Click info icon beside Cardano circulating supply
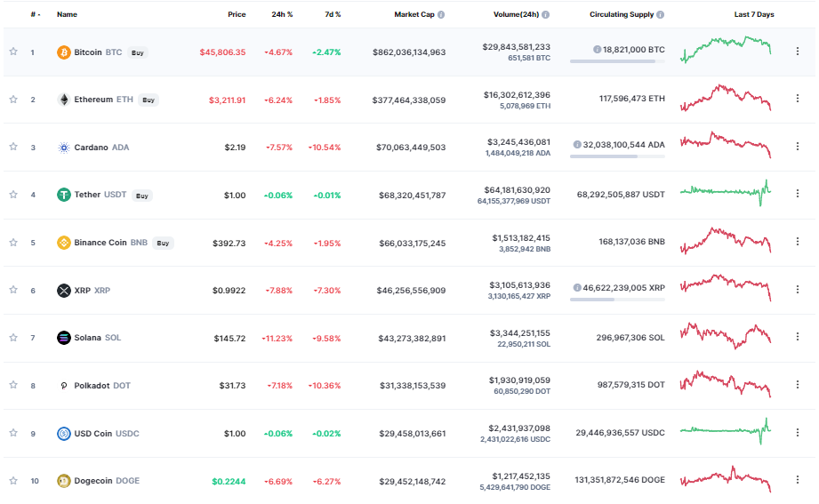 pos(577,145)
